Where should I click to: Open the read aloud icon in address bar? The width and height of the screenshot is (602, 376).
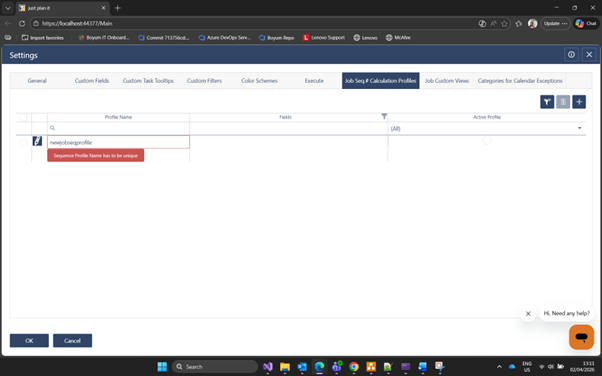click(x=493, y=23)
